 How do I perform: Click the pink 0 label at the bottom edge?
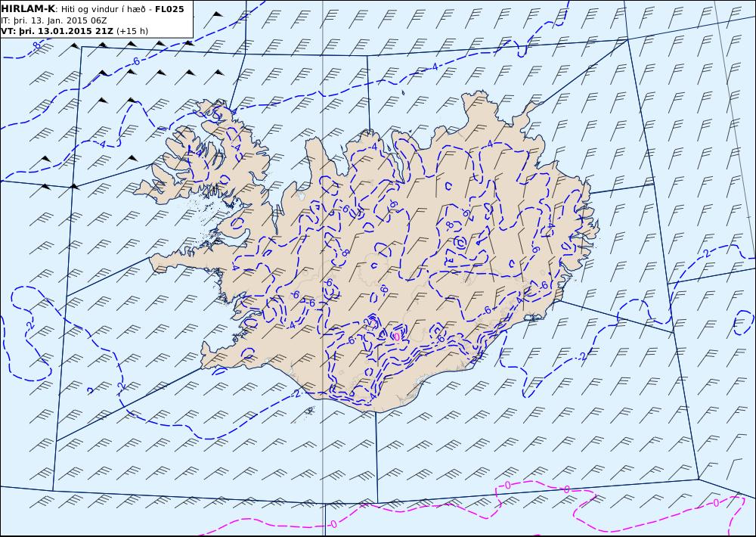333,523
